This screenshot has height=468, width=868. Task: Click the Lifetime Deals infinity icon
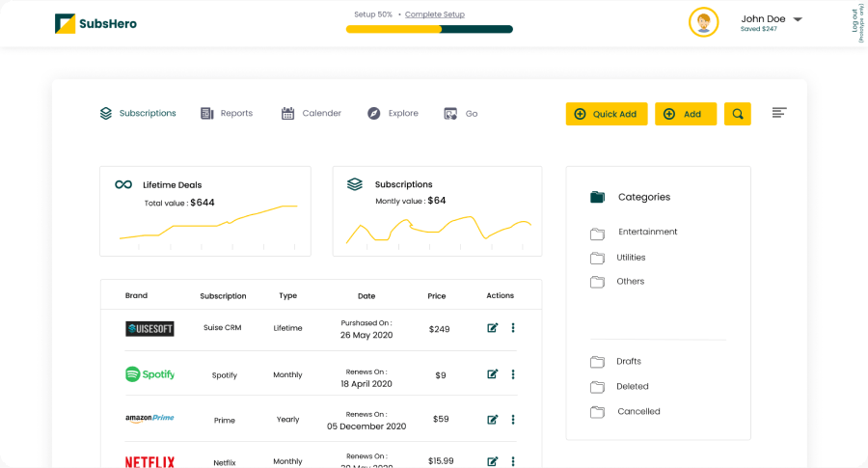[x=123, y=184]
